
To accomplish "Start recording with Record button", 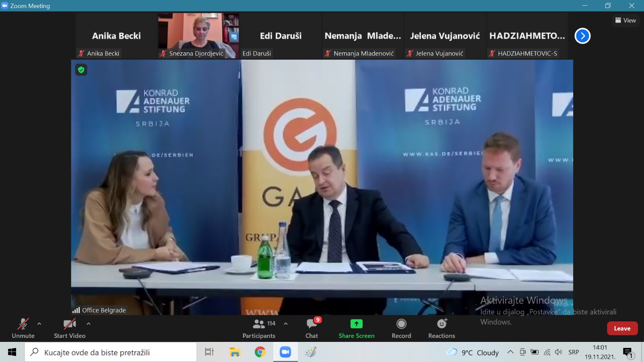I will 401,328.
